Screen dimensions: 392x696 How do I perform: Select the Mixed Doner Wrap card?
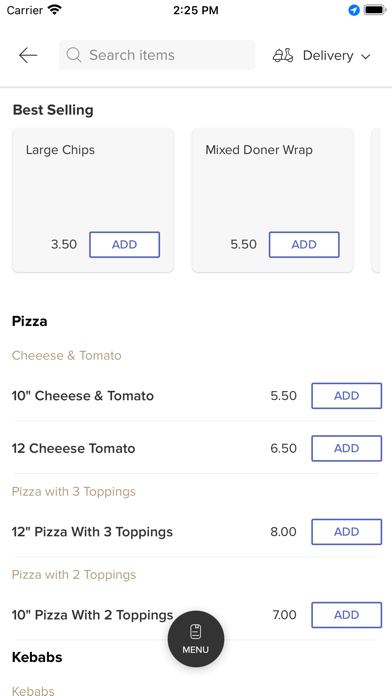click(272, 200)
